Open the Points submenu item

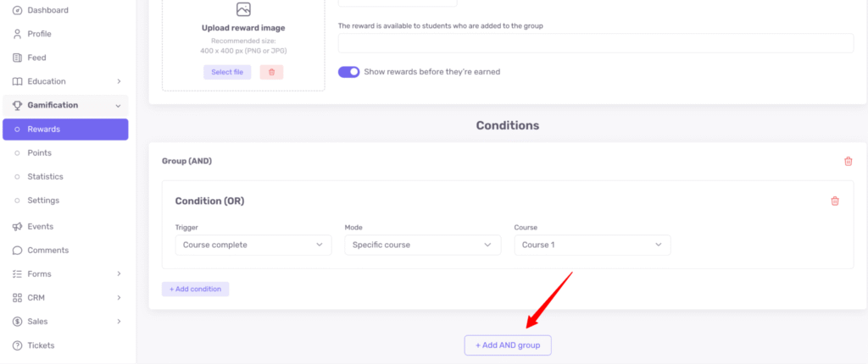39,153
